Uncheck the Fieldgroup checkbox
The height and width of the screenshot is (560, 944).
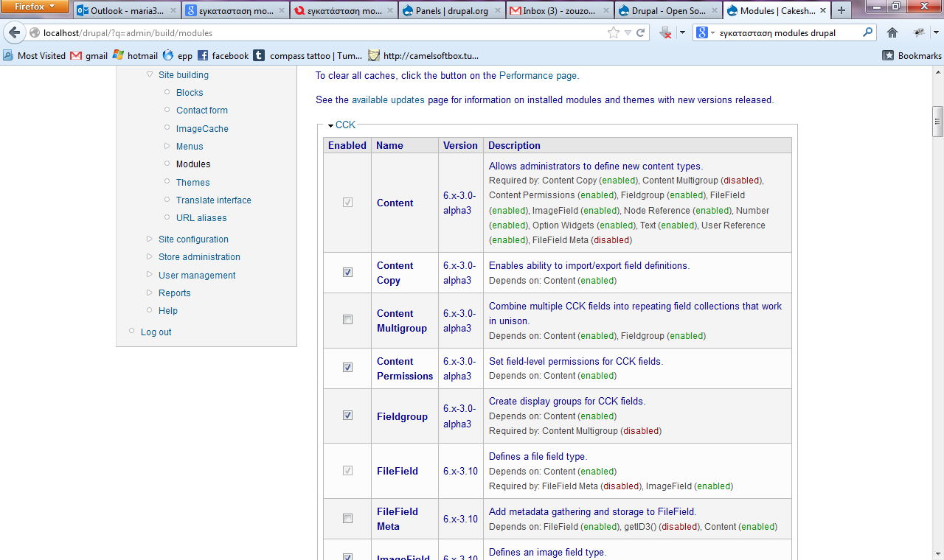click(x=347, y=415)
